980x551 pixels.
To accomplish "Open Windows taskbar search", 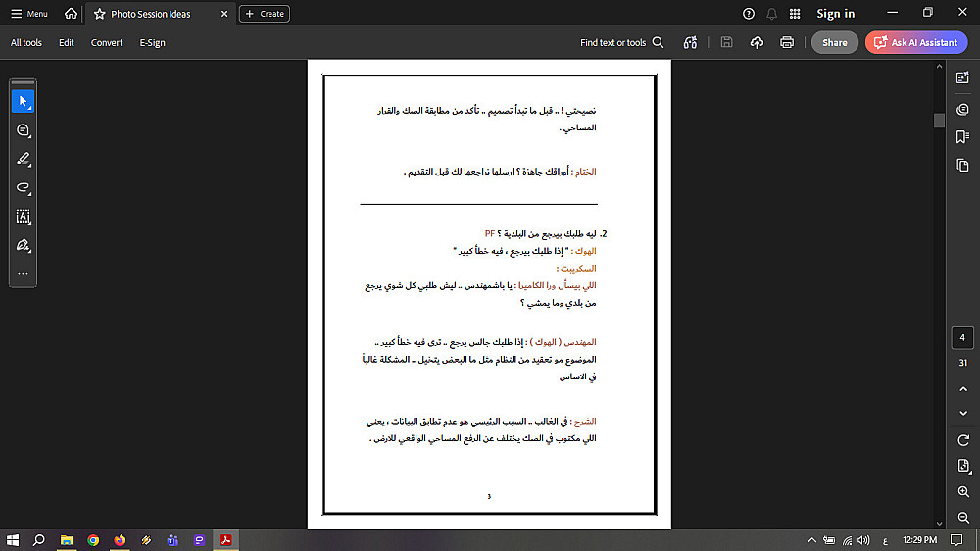I will [39, 540].
